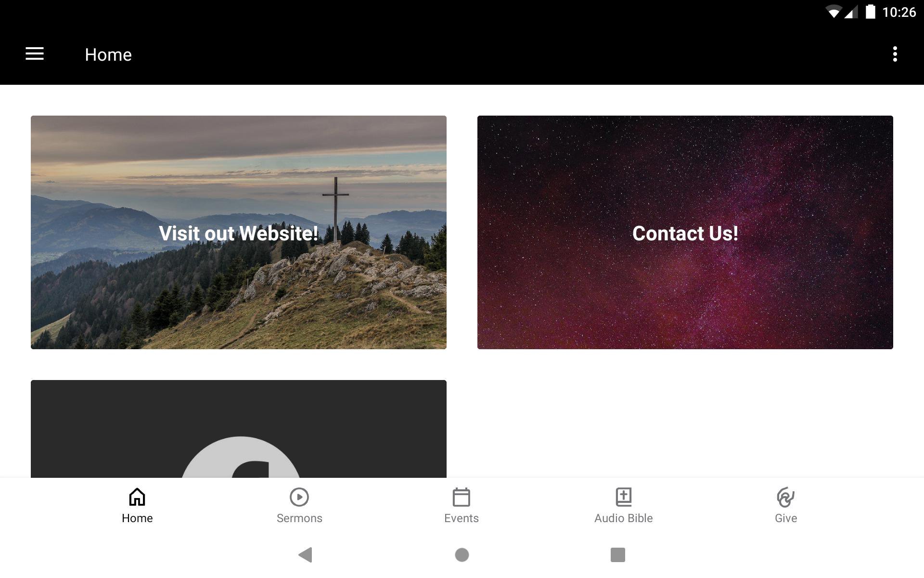The height and width of the screenshot is (578, 924).
Task: Tap the battery icon in status bar
Action: (870, 12)
